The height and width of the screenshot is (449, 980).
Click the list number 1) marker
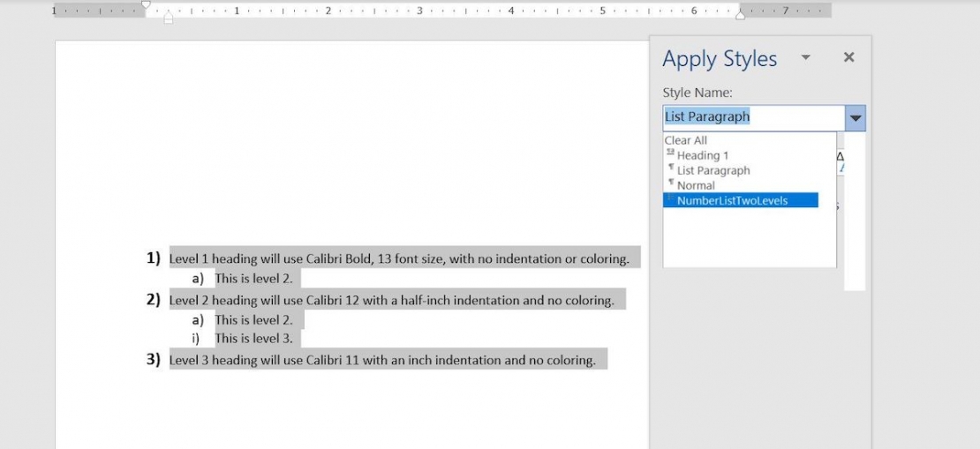tap(154, 258)
